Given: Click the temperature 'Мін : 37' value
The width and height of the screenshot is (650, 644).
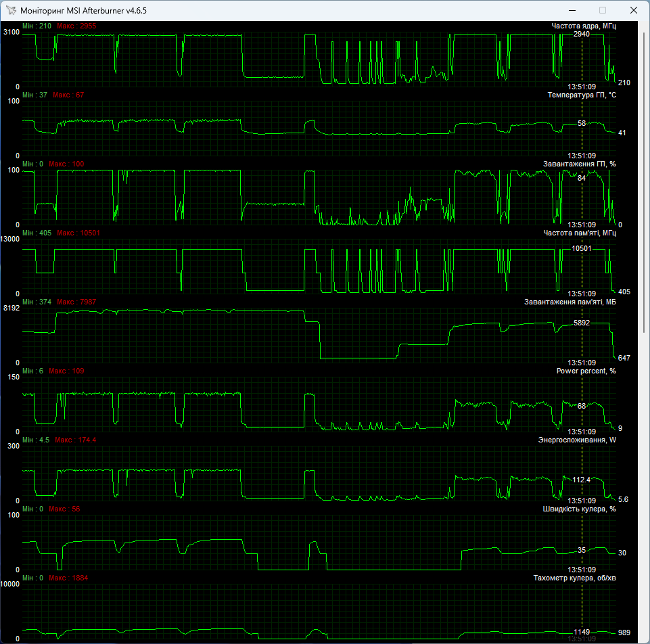Looking at the screenshot, I should click(34, 95).
